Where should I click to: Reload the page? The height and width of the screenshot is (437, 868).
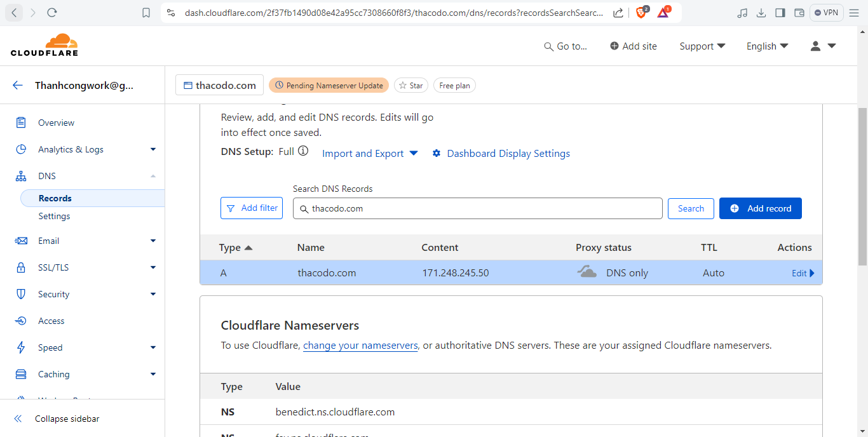coord(52,13)
